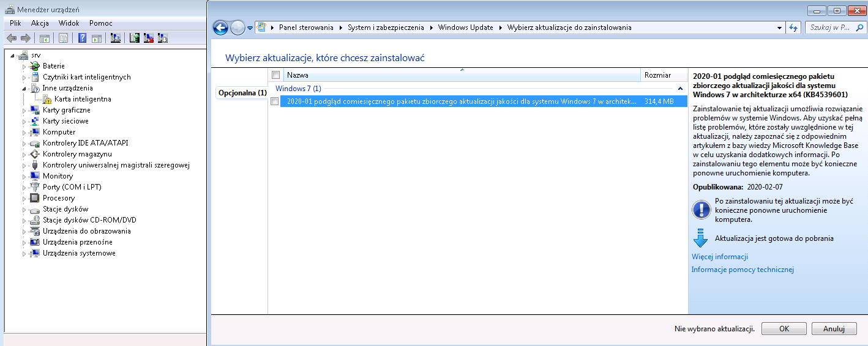868x346 pixels.
Task: Click the Procesory processor icon
Action: 35,198
